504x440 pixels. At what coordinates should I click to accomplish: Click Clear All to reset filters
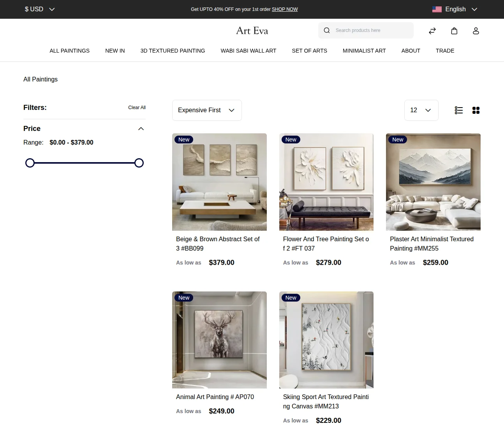coord(137,107)
